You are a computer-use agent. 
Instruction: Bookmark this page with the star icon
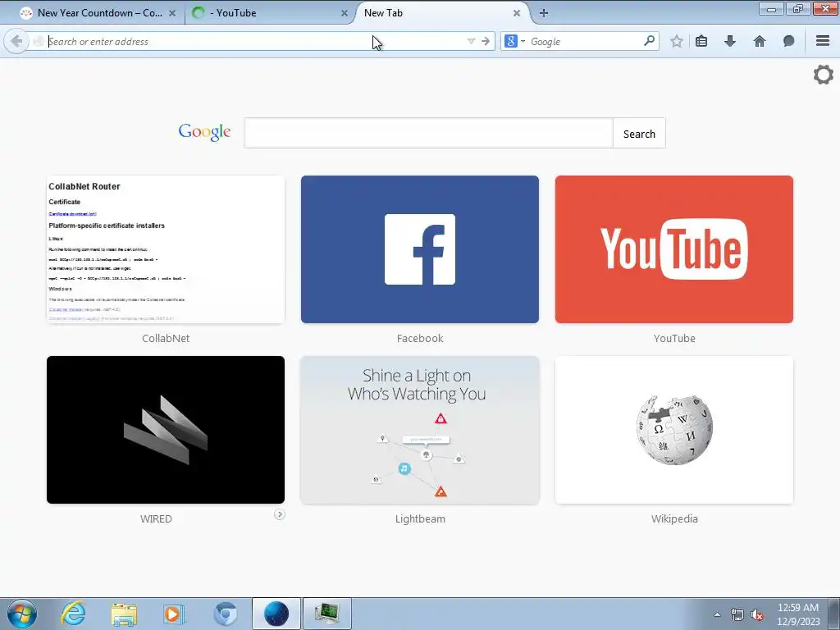(677, 41)
